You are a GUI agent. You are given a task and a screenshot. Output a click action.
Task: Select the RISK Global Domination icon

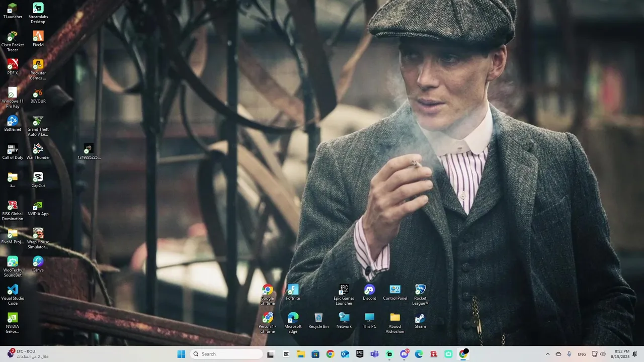coord(13,210)
